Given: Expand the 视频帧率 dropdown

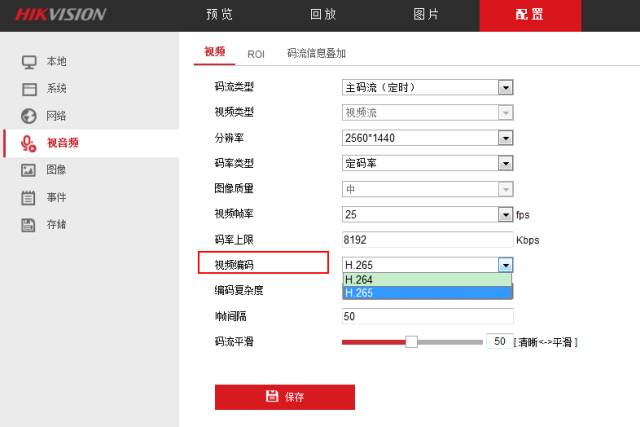Looking at the screenshot, I should pyautogui.click(x=427, y=214).
